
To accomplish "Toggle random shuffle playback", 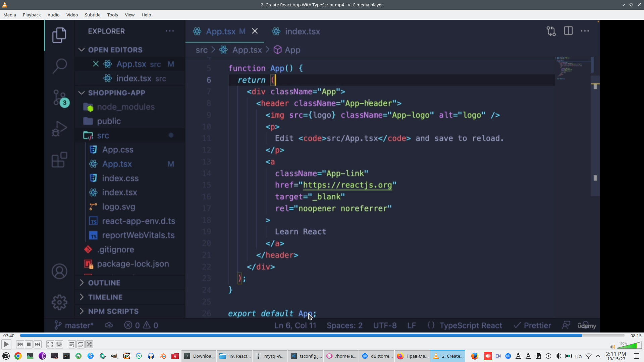I will point(89,344).
